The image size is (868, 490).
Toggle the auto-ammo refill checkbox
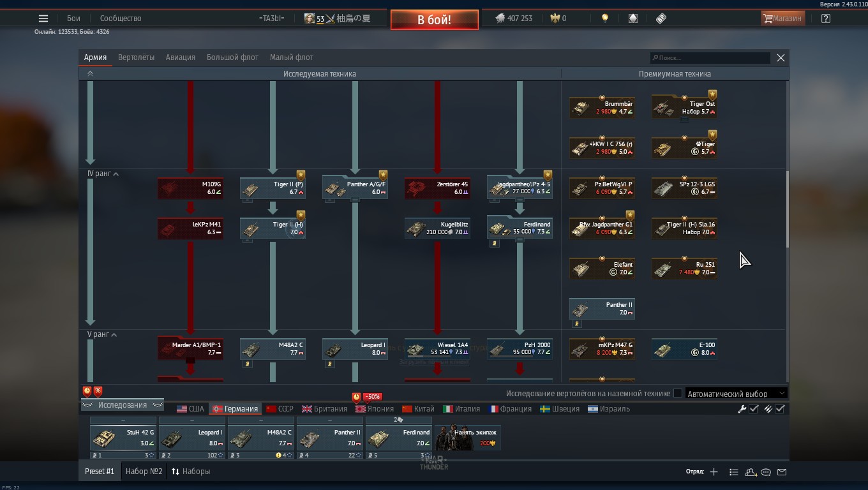tap(780, 409)
